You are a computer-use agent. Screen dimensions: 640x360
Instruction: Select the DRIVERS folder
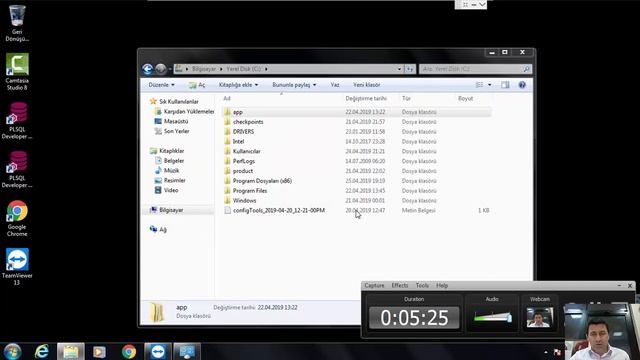tap(243, 131)
